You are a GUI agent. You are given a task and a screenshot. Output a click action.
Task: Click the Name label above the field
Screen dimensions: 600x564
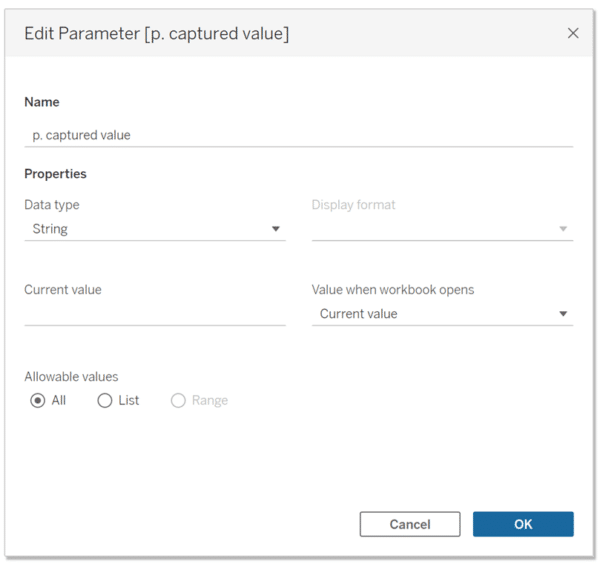coord(42,102)
